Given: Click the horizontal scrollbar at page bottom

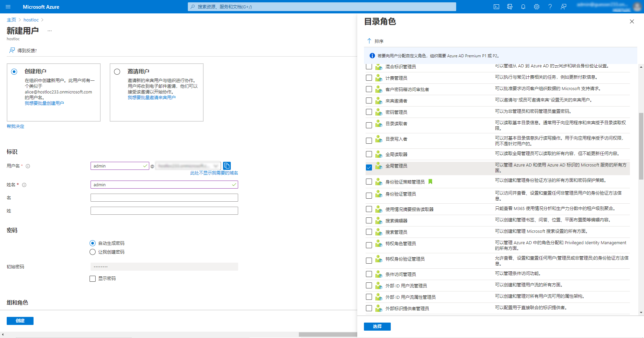Looking at the screenshot, I should (328, 334).
